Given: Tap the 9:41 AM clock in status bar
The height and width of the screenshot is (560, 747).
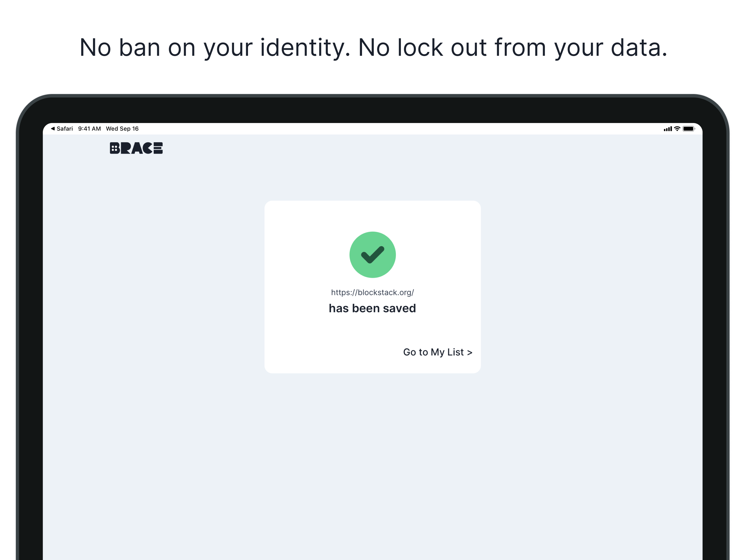Looking at the screenshot, I should pos(89,128).
